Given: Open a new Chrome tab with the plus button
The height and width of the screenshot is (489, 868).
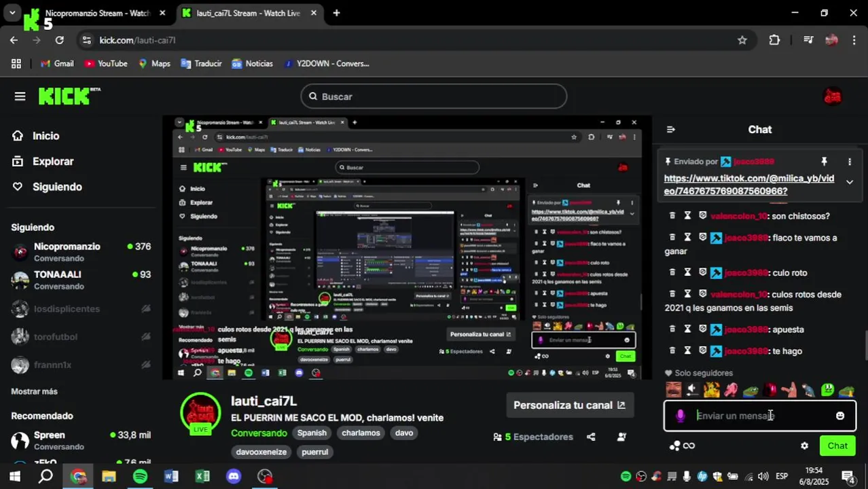Looking at the screenshot, I should (x=336, y=13).
